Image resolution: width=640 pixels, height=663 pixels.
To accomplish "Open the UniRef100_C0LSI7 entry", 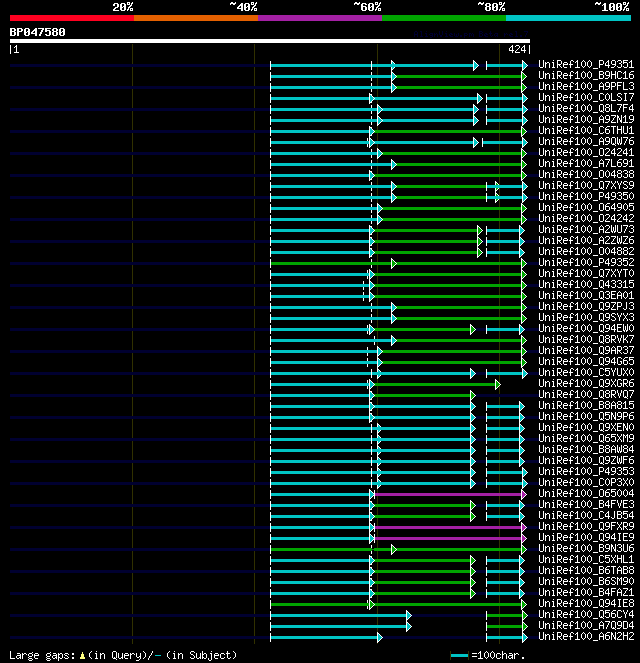I will 586,97.
